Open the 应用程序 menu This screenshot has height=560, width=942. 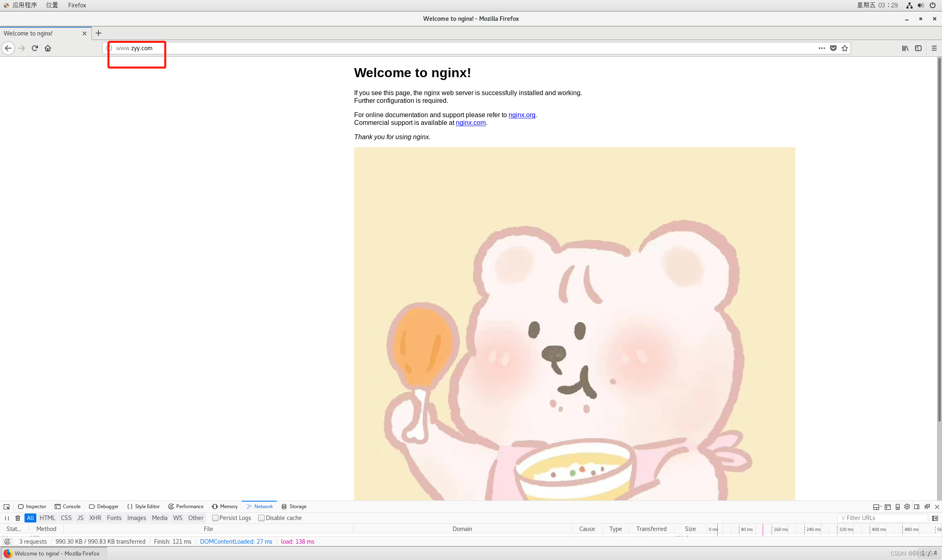tap(20, 5)
